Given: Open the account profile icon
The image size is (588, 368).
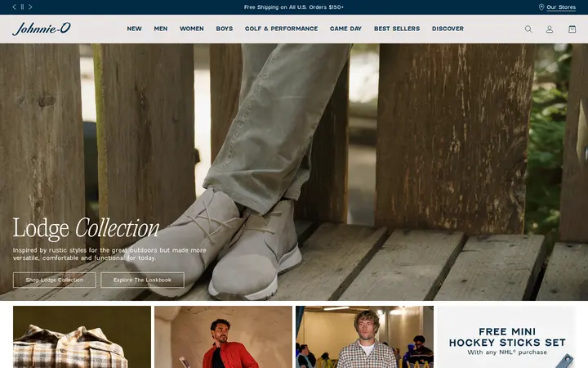Looking at the screenshot, I should [550, 29].
